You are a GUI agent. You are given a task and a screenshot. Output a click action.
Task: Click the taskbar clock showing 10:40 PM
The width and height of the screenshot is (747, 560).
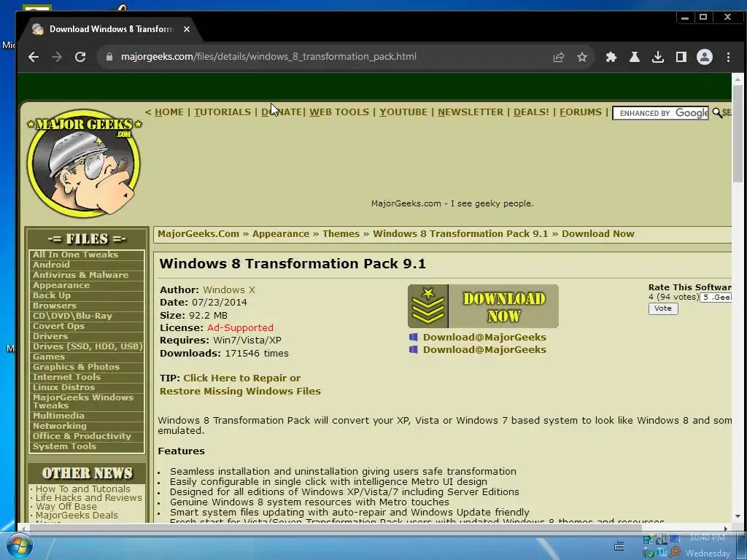(707, 537)
